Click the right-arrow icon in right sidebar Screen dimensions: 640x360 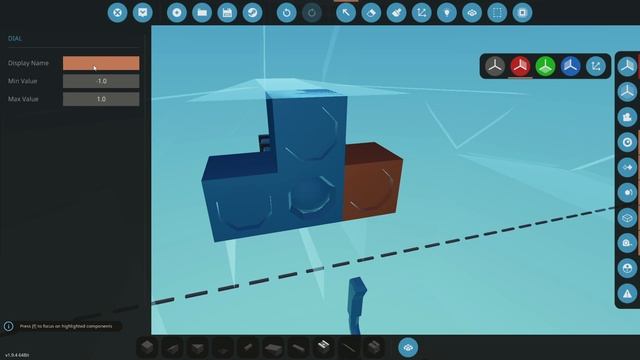(x=627, y=167)
